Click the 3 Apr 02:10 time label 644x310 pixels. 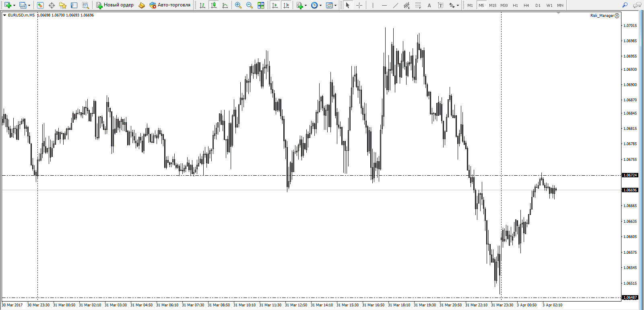(x=552, y=305)
